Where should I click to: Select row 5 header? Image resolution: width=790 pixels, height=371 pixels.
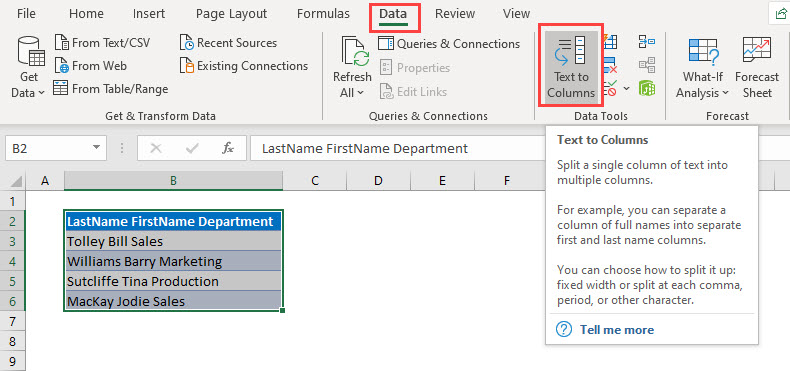13,281
